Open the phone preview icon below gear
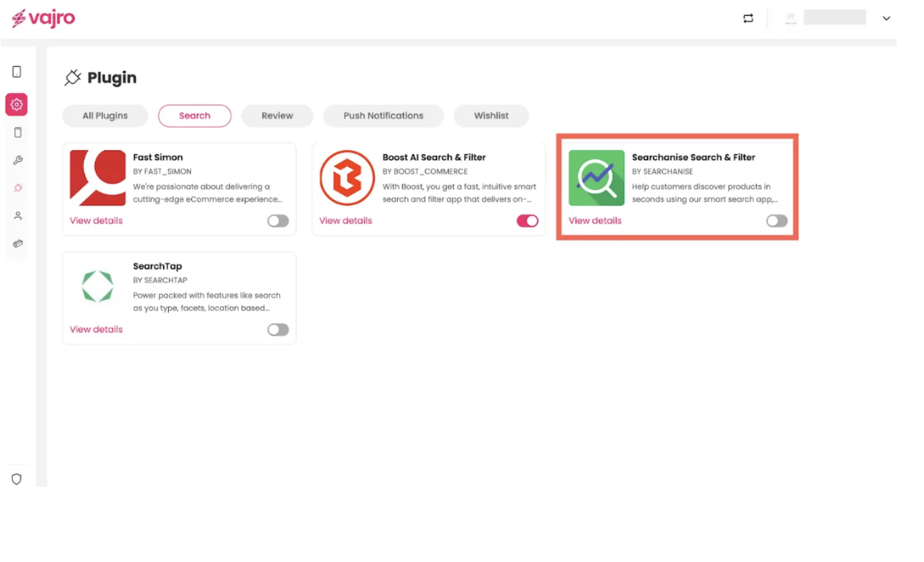This screenshot has width=924, height=562. (x=17, y=132)
